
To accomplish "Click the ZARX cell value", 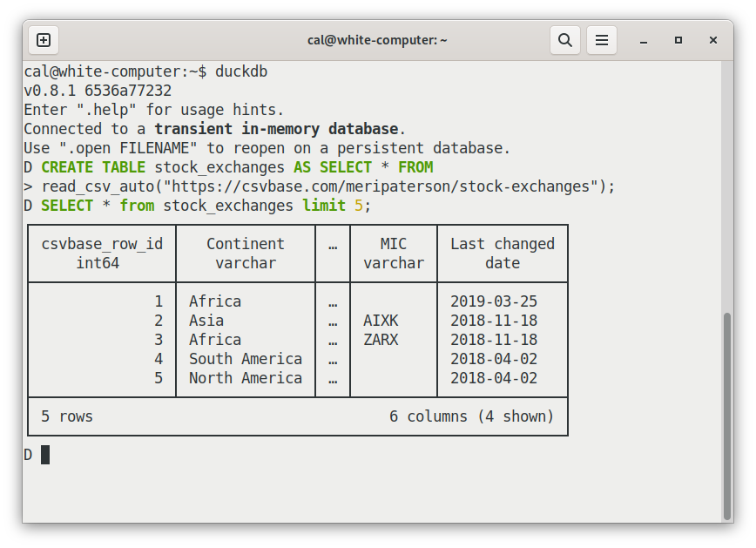I will 381,340.
